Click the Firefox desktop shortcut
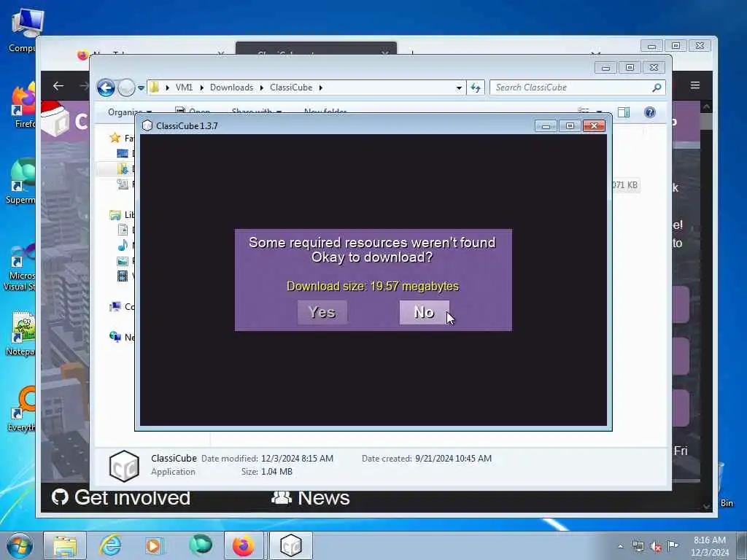The image size is (747, 560). (23, 106)
